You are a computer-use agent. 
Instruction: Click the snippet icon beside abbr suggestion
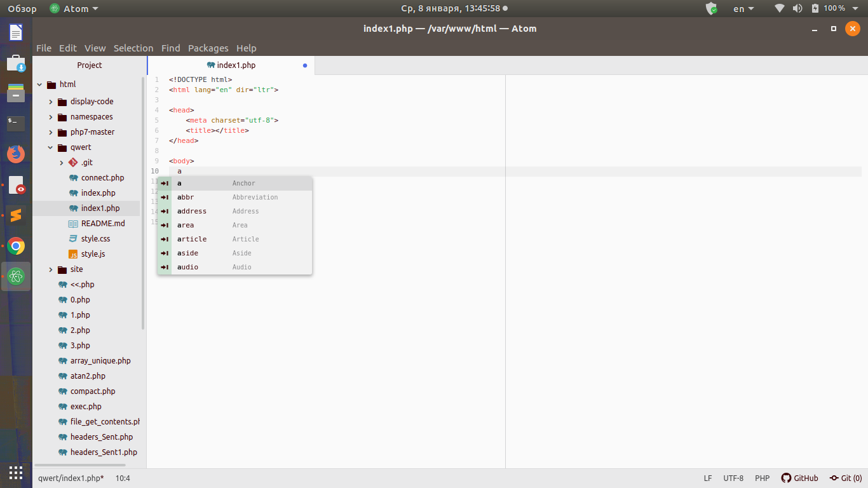(x=165, y=197)
